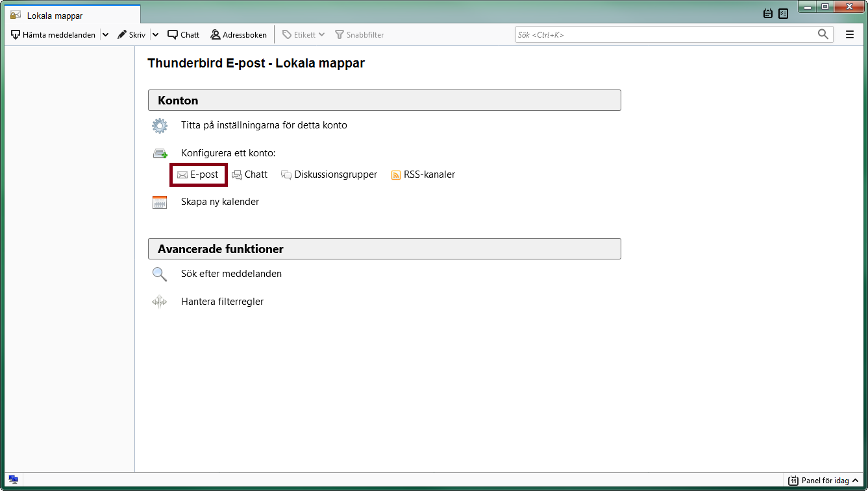Set up Diskussionsgrupper account
Viewport: 868px width, 491px height.
(x=329, y=174)
